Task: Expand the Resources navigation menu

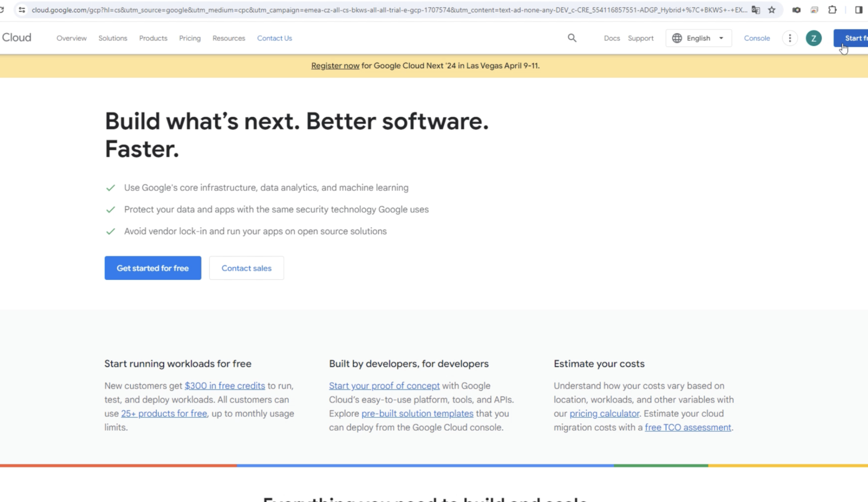Action: (x=229, y=38)
